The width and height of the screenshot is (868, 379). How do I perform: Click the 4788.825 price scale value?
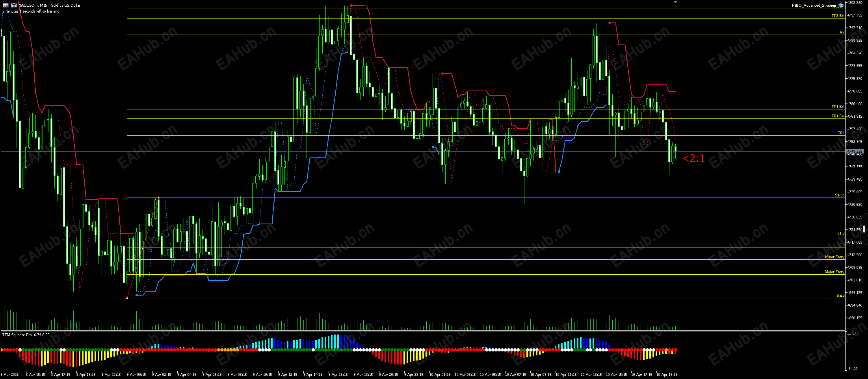[855, 41]
